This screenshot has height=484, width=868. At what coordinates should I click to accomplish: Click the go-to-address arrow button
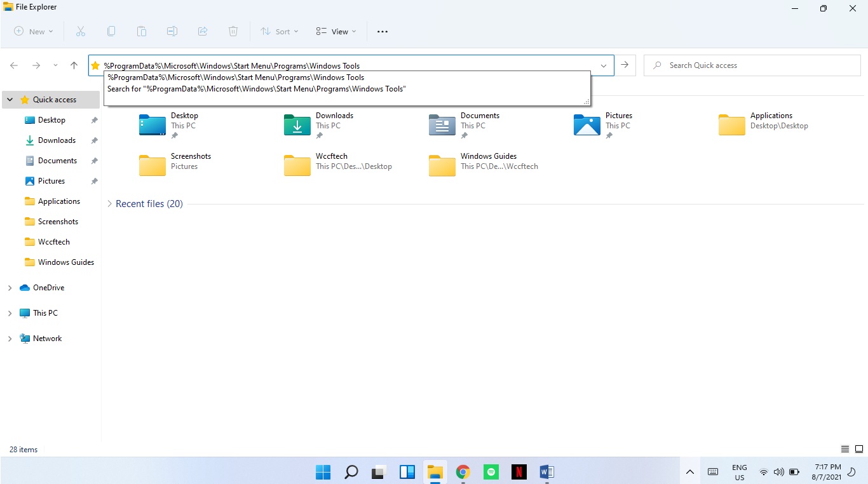coord(625,65)
